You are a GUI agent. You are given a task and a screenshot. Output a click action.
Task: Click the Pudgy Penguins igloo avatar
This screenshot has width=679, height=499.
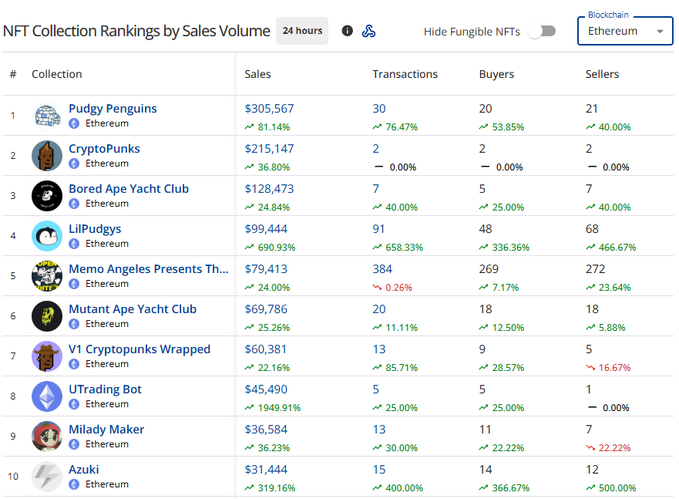[47, 116]
